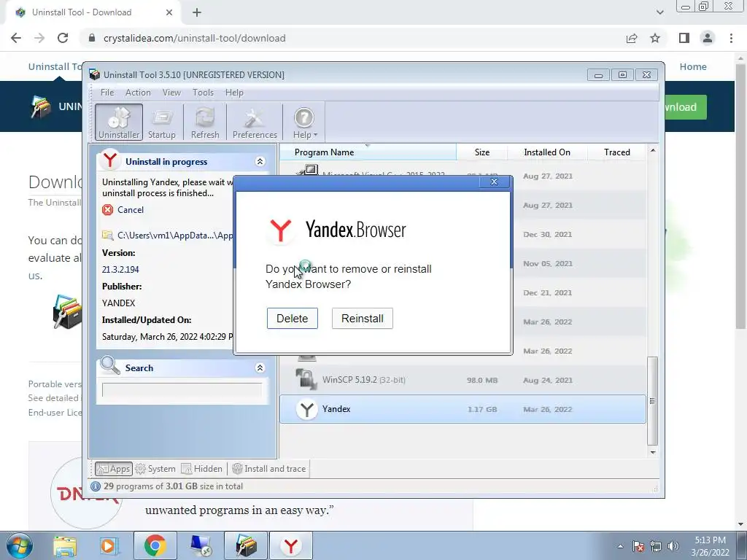Cancel the Yandex uninstall in progress

pos(130,209)
